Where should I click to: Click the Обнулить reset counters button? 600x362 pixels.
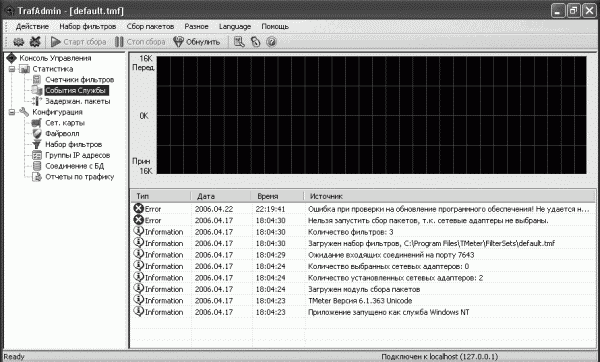click(197, 42)
